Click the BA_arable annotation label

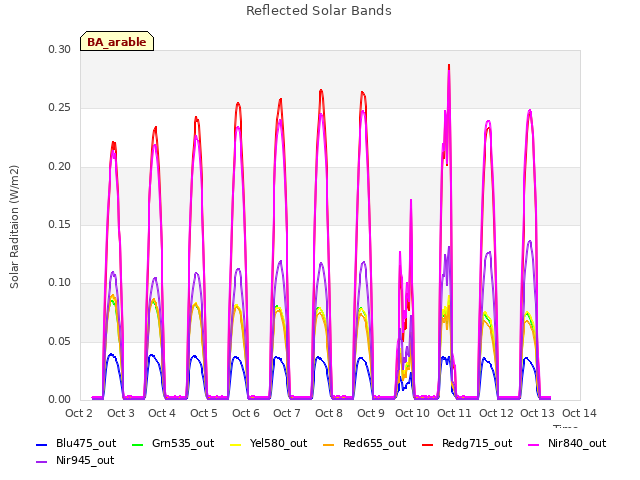(117, 42)
